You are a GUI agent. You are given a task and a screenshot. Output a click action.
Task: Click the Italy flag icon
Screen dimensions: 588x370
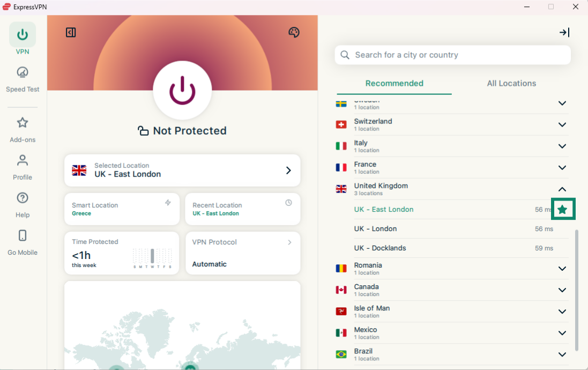341,146
